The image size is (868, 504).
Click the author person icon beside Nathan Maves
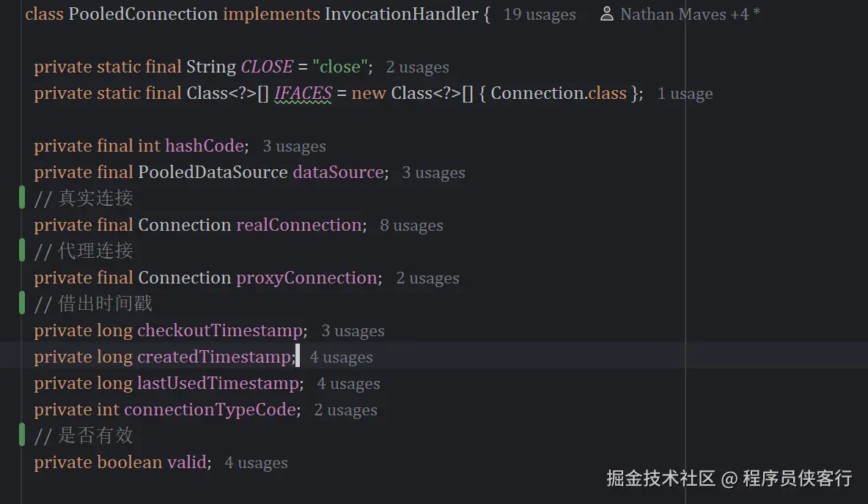[x=606, y=15]
